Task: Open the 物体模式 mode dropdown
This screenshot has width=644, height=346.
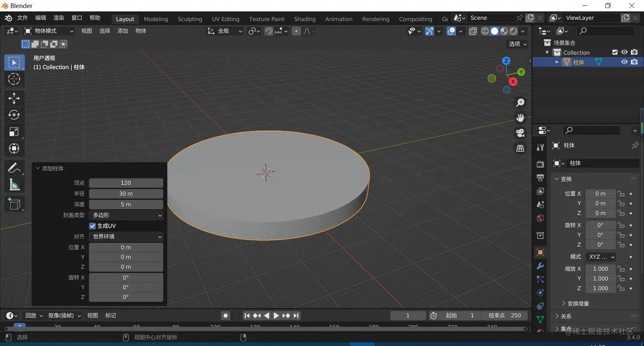Action: [49, 31]
